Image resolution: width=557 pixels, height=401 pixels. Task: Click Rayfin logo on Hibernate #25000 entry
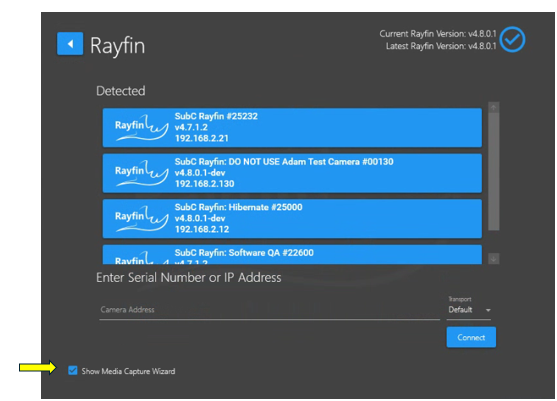tap(141, 218)
